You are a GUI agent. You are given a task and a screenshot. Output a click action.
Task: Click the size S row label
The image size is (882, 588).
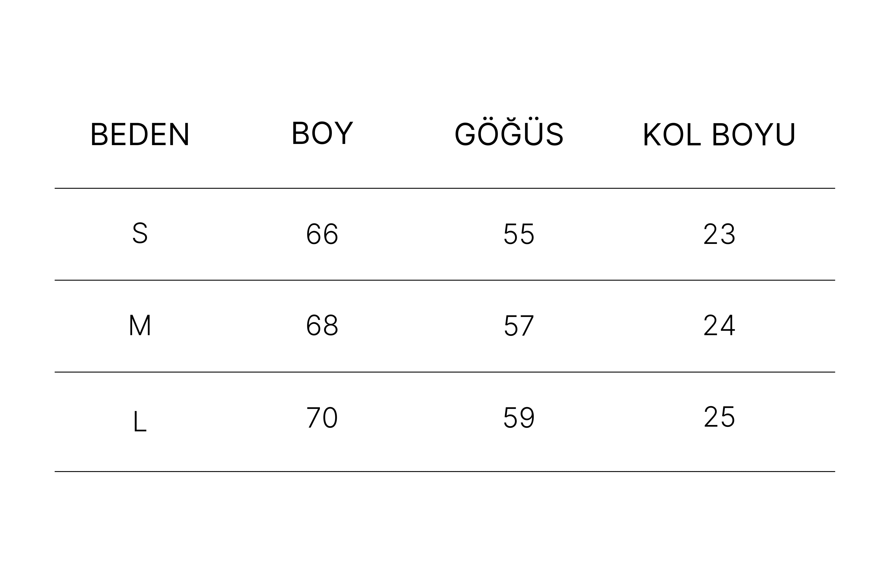[x=140, y=233]
